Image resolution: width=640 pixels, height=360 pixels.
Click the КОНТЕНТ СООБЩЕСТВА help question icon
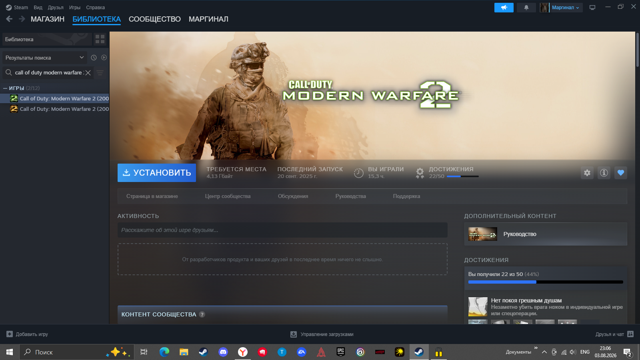[x=202, y=314]
